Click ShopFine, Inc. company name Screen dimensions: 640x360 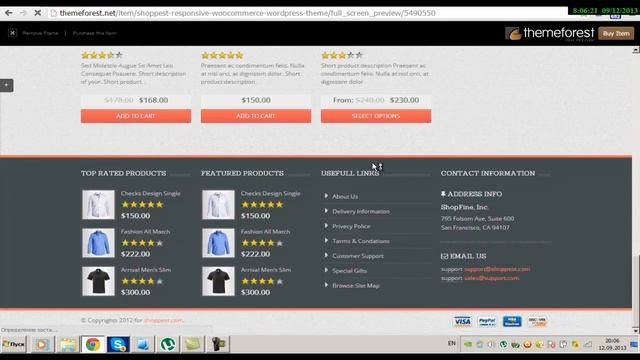[x=464, y=207]
